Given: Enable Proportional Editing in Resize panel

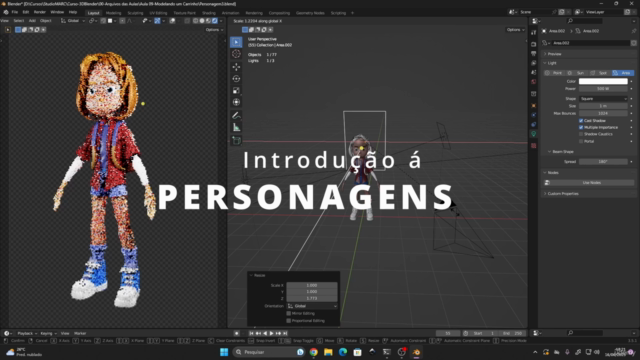Looking at the screenshot, I should pos(289,321).
